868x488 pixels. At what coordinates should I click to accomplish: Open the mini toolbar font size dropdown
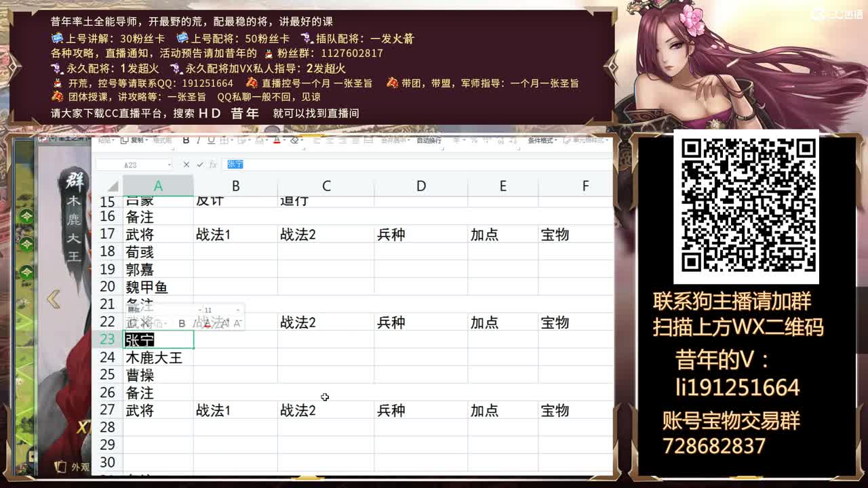(237, 310)
